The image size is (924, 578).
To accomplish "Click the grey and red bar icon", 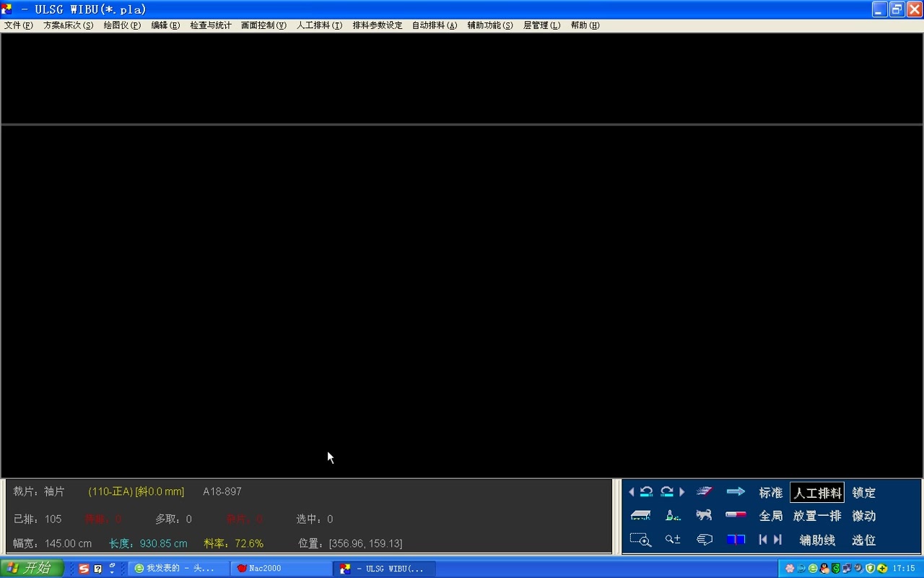I will click(736, 515).
